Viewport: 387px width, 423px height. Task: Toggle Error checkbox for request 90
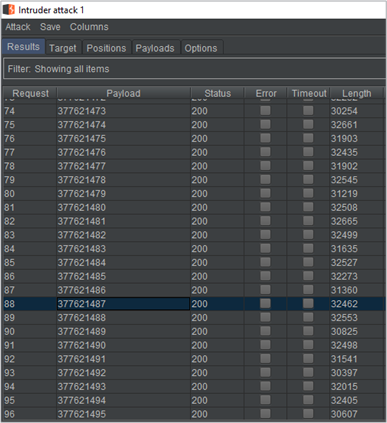pos(265,331)
